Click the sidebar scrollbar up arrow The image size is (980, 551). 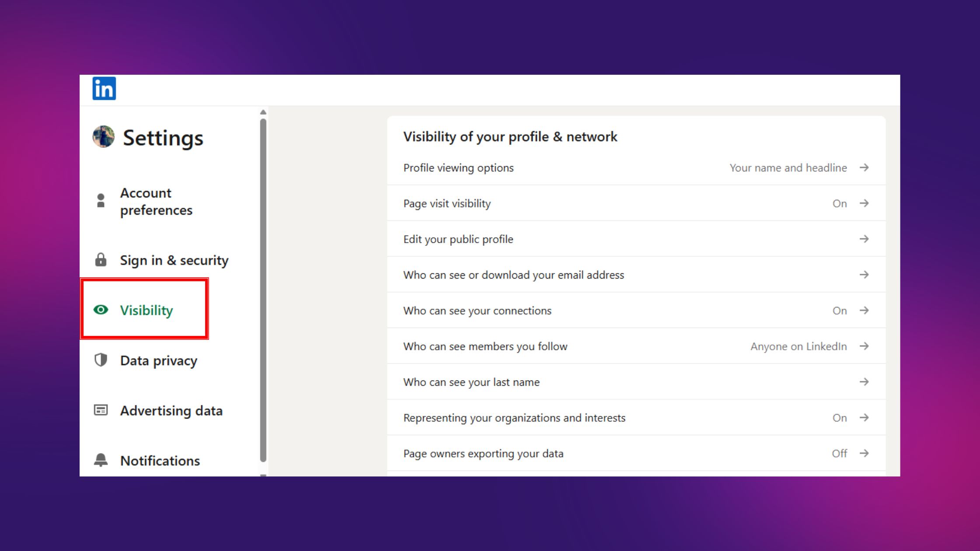point(263,112)
